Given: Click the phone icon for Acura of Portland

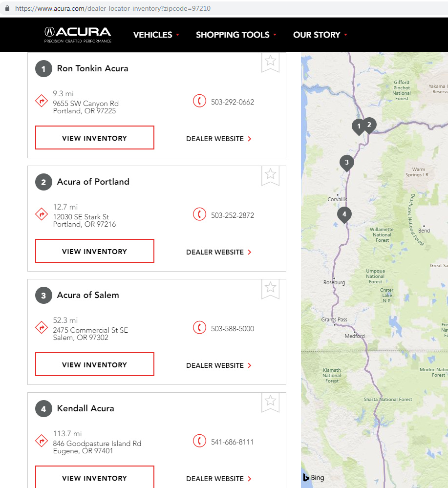Looking at the screenshot, I should (199, 214).
